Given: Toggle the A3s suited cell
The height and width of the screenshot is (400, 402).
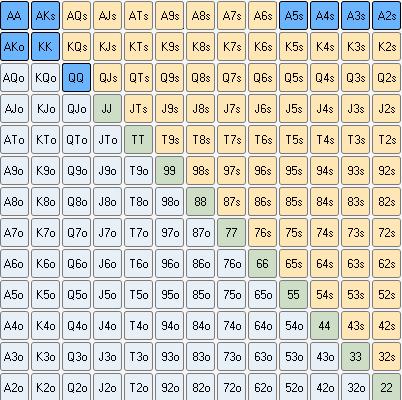Looking at the screenshot, I should (x=355, y=15).
